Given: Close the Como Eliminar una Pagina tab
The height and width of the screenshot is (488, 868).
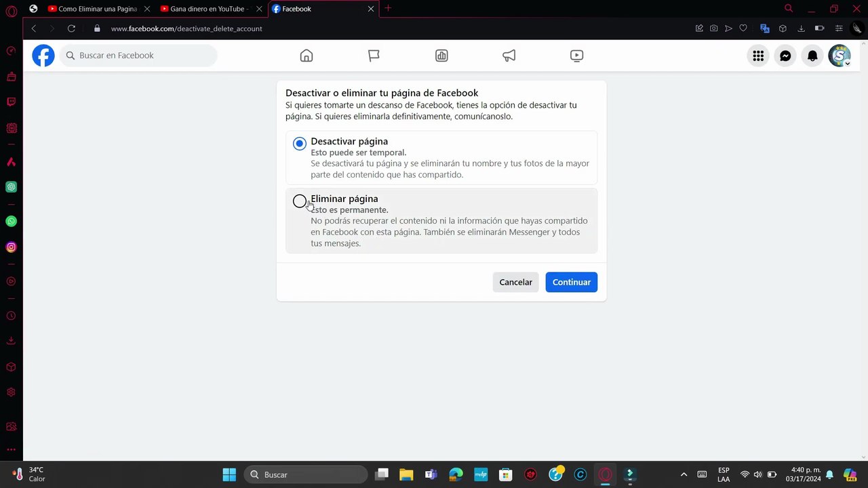Looking at the screenshot, I should click(x=146, y=9).
